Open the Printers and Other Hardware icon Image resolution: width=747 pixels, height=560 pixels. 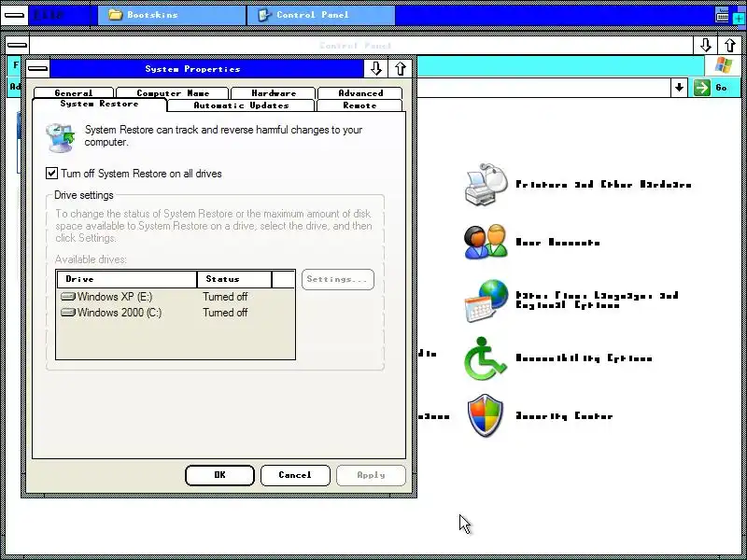click(x=486, y=184)
